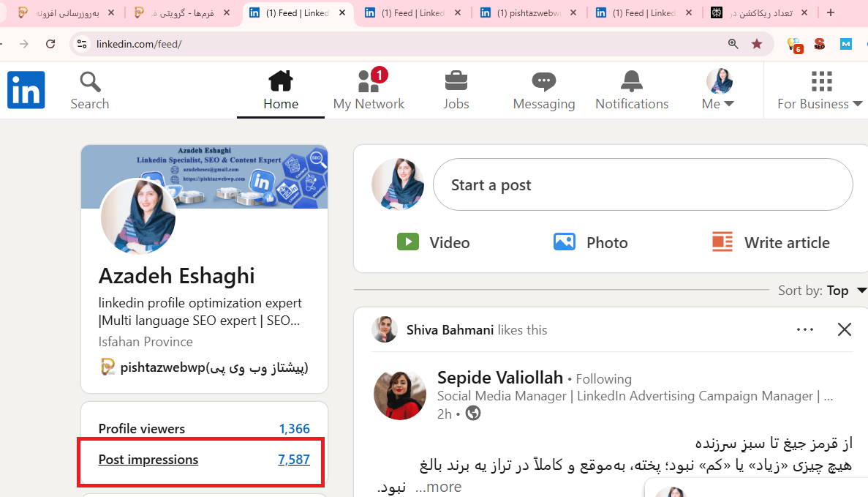Screen dimensions: 868x497
Task: Switch to the pishtazwebwp browser tab
Action: click(x=528, y=12)
